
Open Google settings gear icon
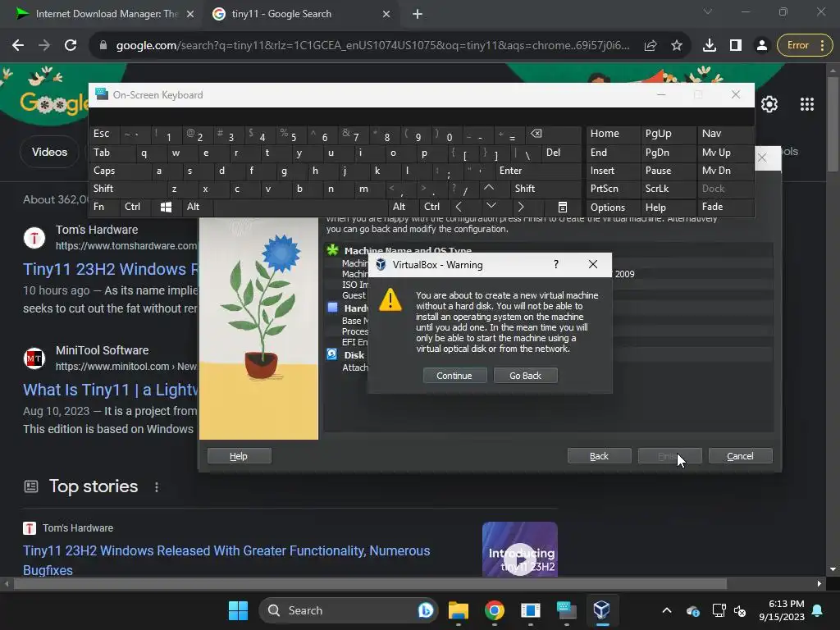[769, 104]
